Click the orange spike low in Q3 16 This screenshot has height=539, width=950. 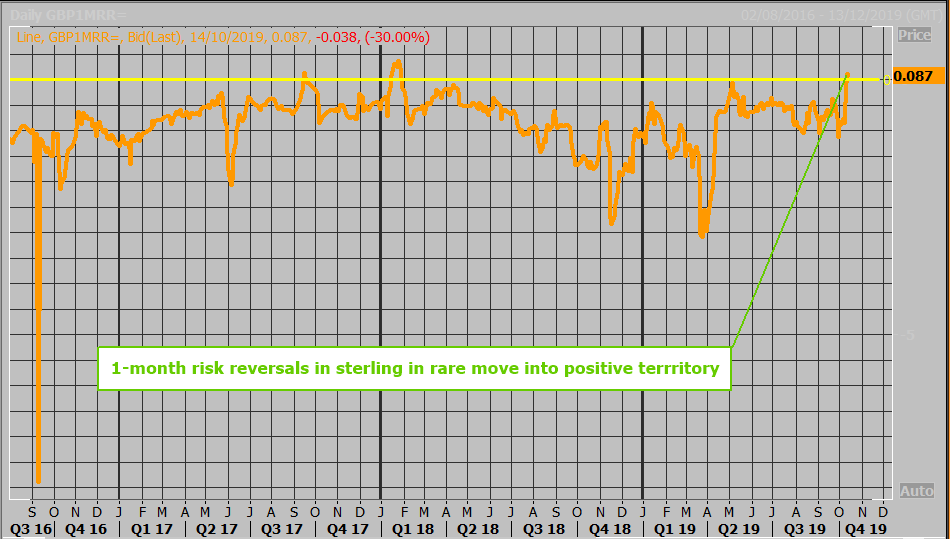[38, 480]
